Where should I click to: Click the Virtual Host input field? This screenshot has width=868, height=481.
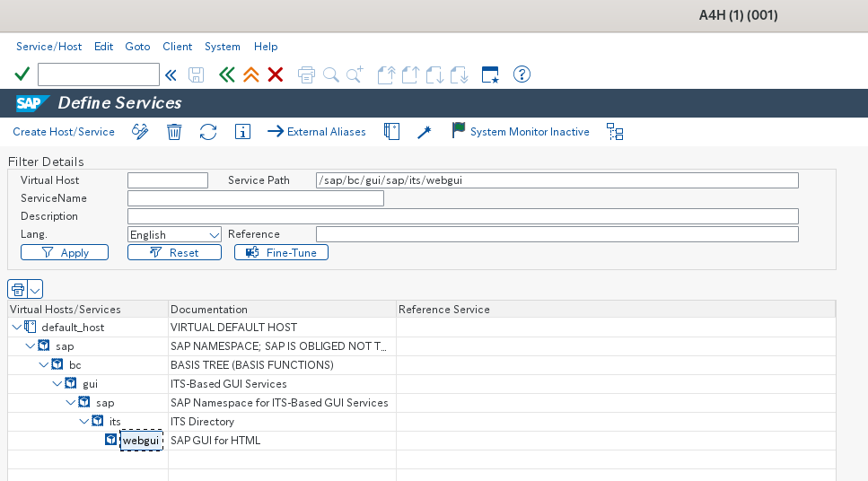tap(168, 180)
